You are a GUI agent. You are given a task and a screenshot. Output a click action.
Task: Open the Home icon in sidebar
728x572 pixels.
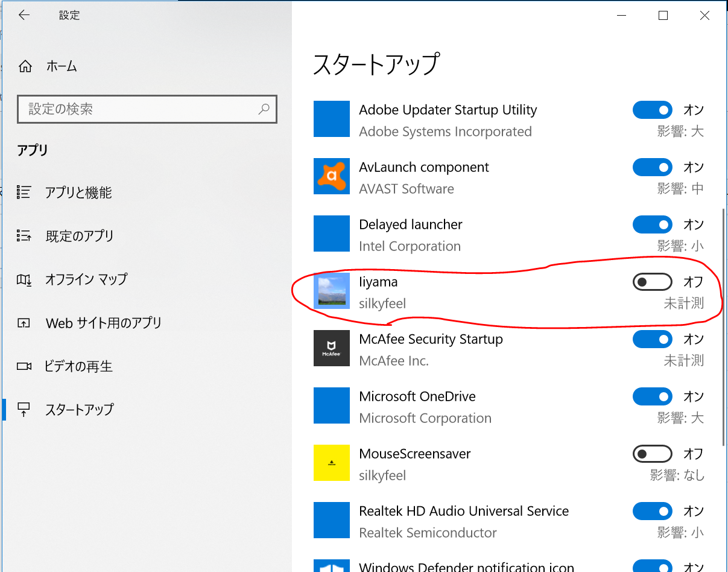point(25,66)
